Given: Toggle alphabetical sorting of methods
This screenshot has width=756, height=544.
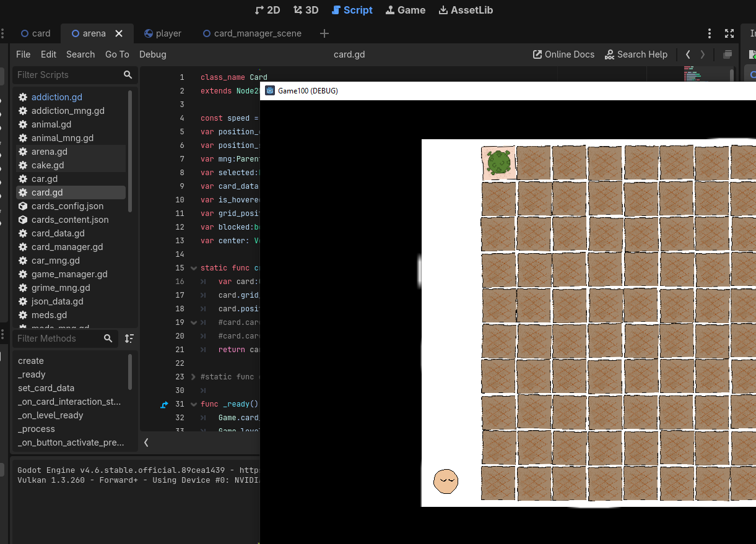Looking at the screenshot, I should [x=129, y=339].
